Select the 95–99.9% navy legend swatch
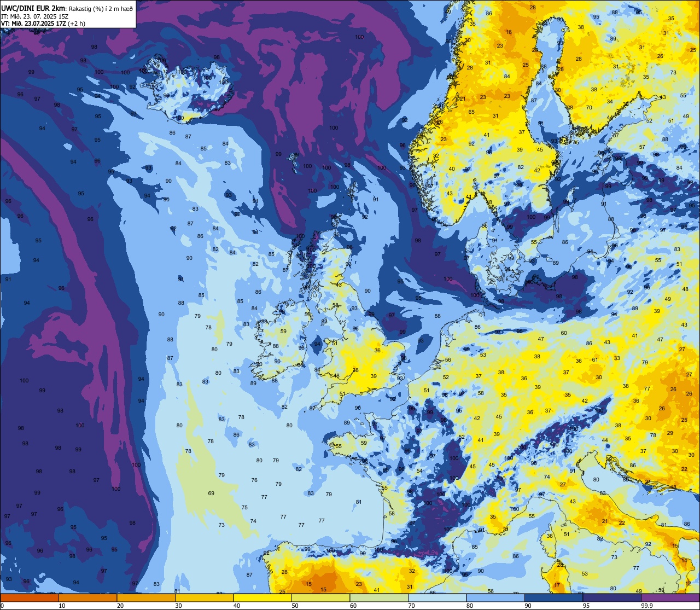 coord(612,597)
